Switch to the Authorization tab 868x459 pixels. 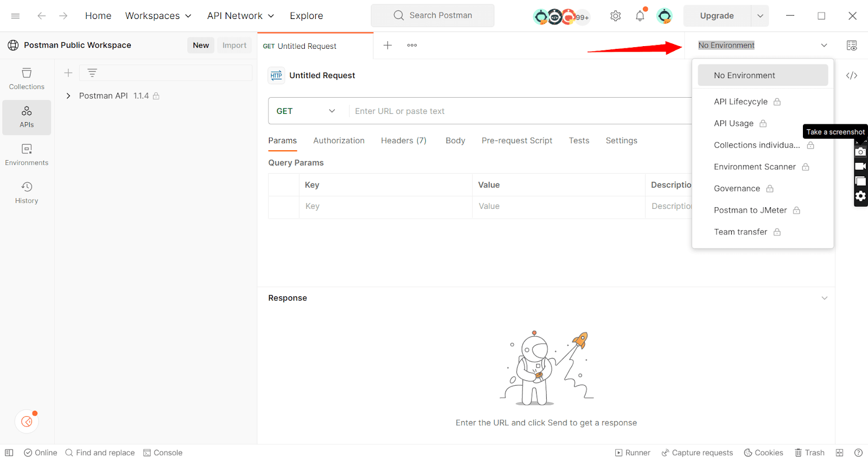(339, 141)
